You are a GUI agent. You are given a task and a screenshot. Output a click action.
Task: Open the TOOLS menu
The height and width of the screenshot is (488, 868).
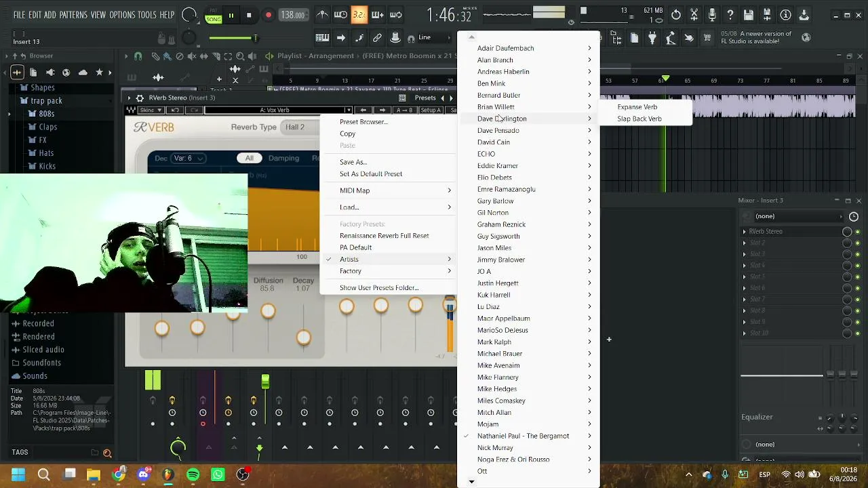click(147, 15)
